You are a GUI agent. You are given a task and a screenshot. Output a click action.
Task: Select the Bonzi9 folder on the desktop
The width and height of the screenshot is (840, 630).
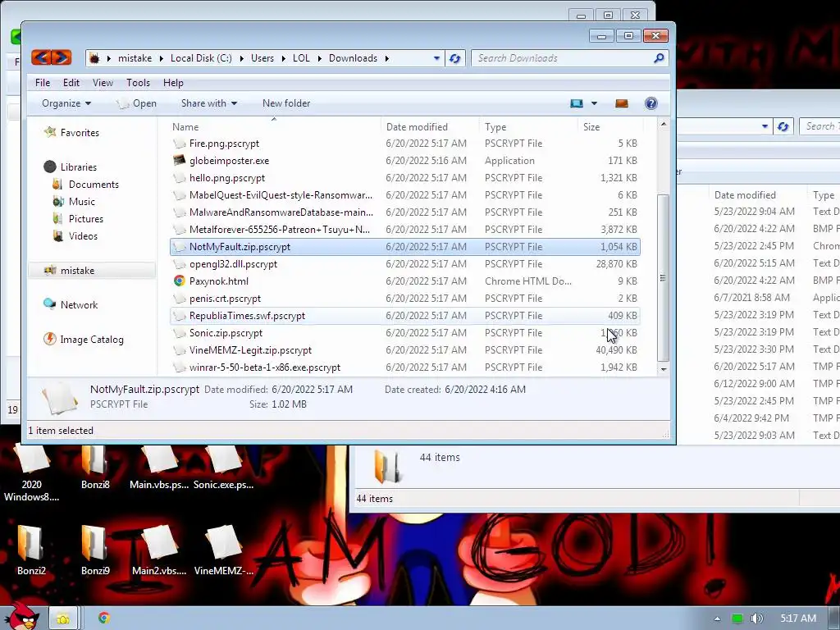(x=95, y=550)
